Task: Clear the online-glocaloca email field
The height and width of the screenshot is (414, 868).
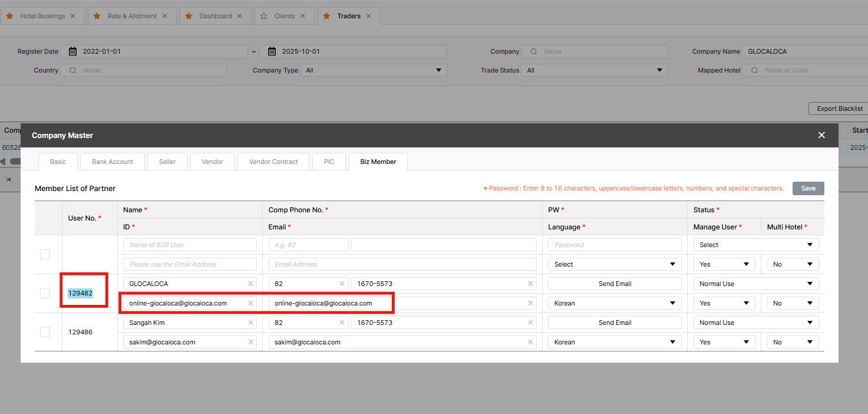Action: click(x=530, y=303)
